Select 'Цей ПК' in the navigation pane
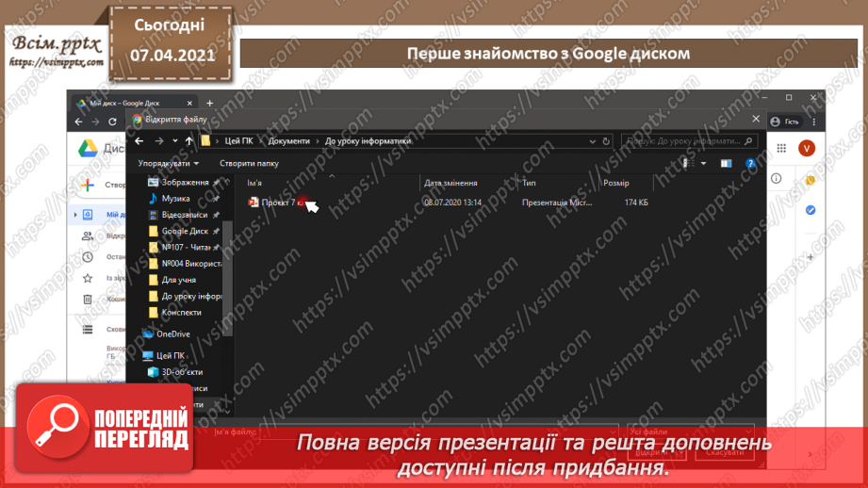Screen dimensions: 868x488 [163, 355]
